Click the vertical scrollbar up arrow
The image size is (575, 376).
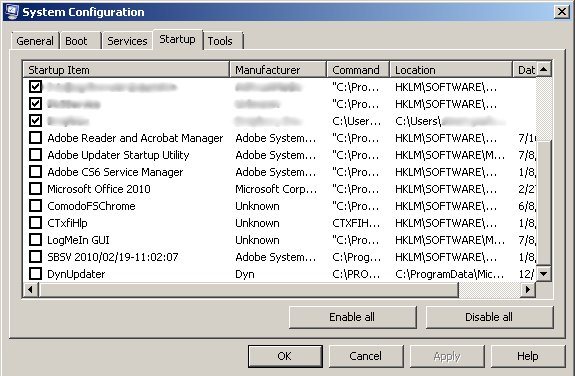(x=543, y=69)
